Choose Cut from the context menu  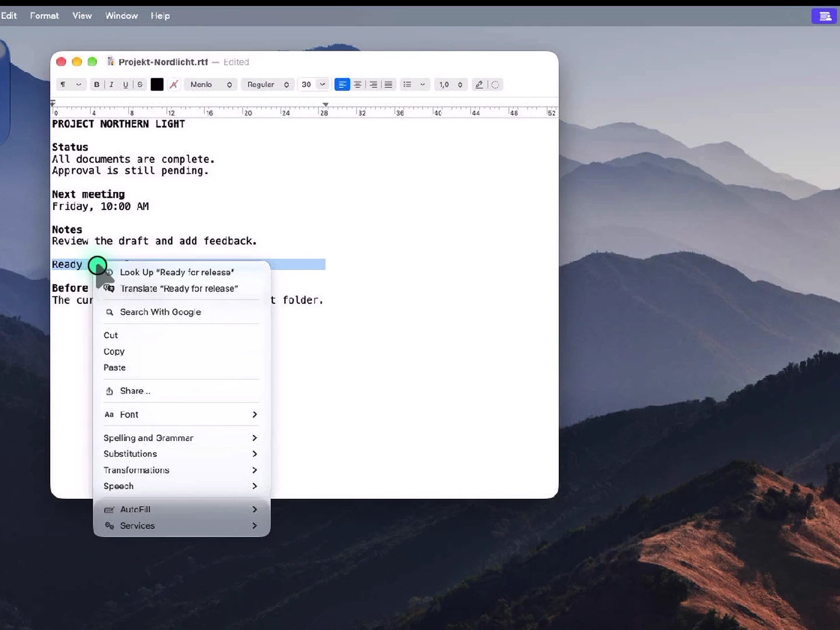181,335
